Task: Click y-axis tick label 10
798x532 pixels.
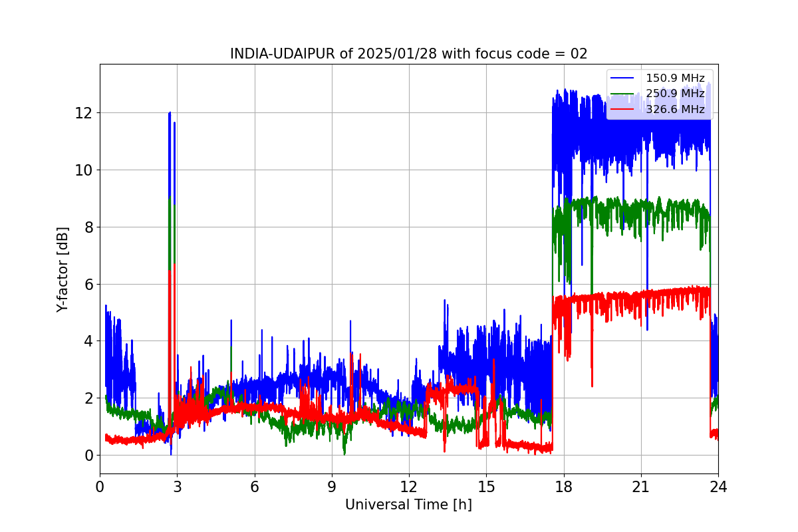Action: [84, 170]
